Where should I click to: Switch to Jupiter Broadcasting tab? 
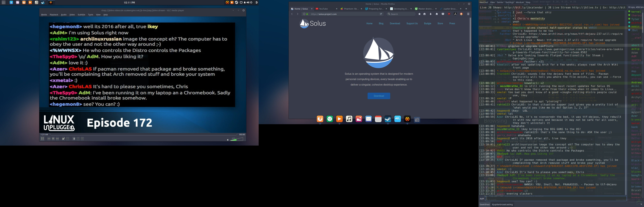point(450,9)
